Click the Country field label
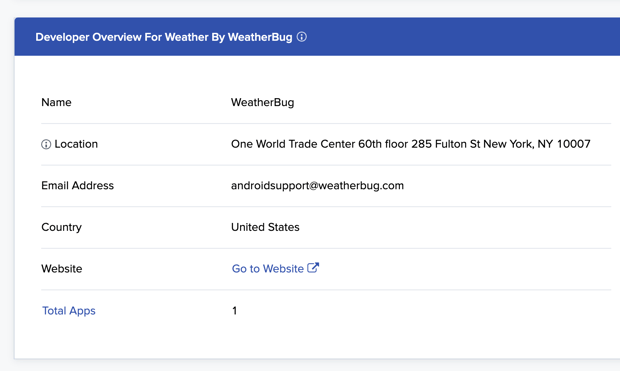 [x=61, y=227]
